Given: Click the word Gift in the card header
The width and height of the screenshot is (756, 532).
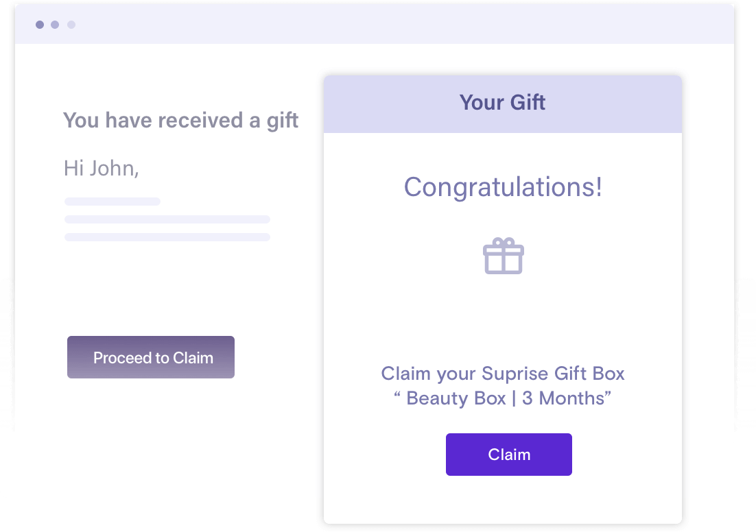Looking at the screenshot, I should click(x=528, y=103).
